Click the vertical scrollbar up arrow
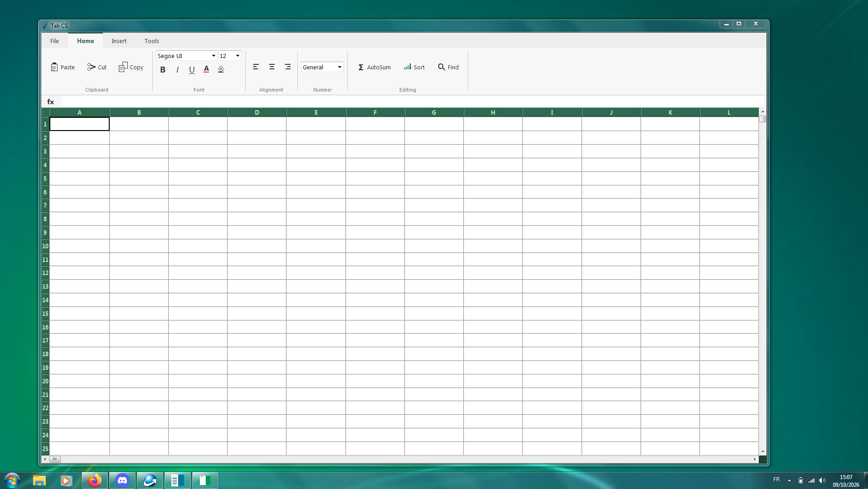This screenshot has width=868, height=489. (763, 111)
